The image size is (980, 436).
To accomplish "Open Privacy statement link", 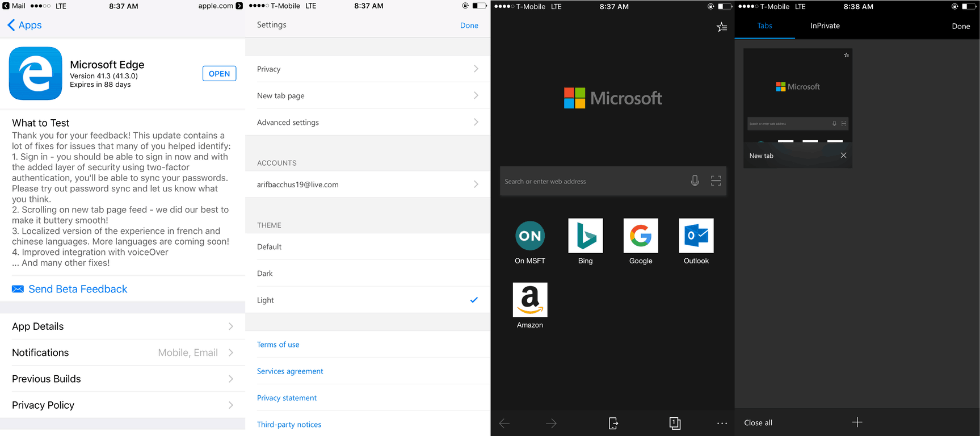I will tap(287, 398).
